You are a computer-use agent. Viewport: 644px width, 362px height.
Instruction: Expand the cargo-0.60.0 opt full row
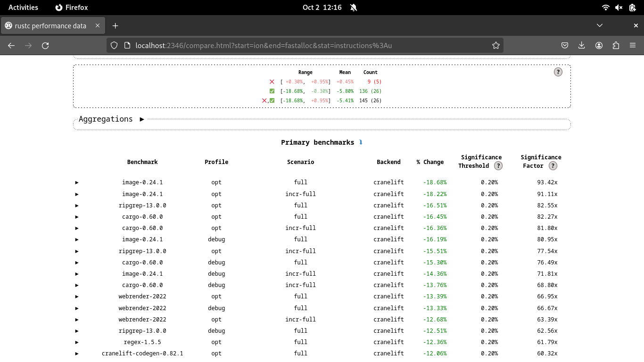(x=77, y=217)
